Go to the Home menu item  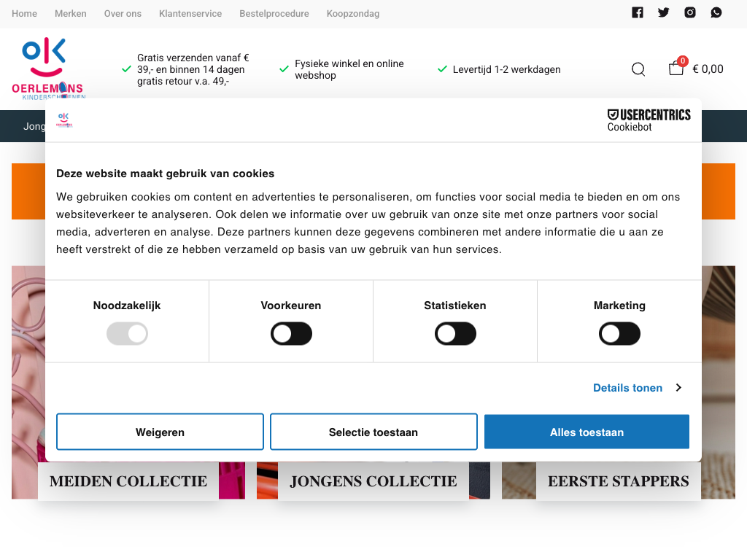point(24,14)
